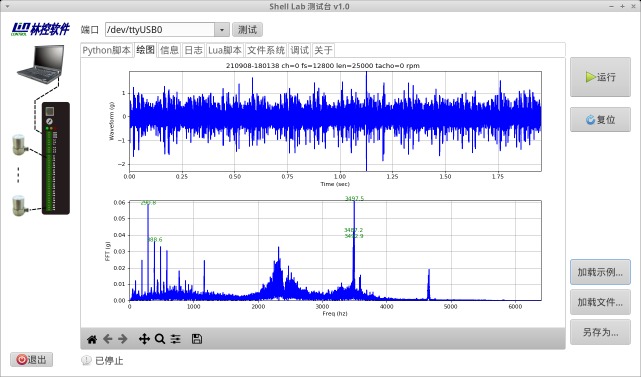Reset plot view with Home icon
The width and height of the screenshot is (641, 377).
[92, 339]
